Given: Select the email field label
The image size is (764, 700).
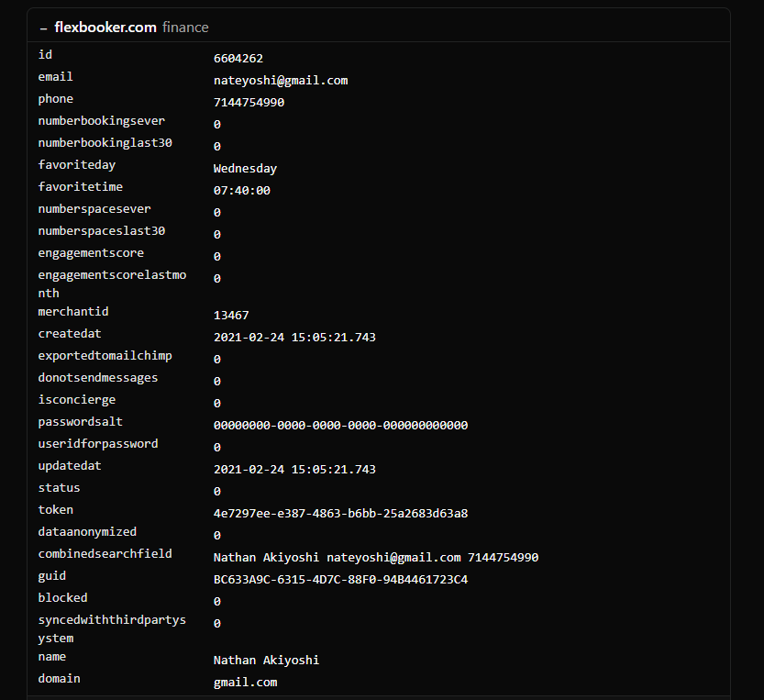Looking at the screenshot, I should coord(55,77).
